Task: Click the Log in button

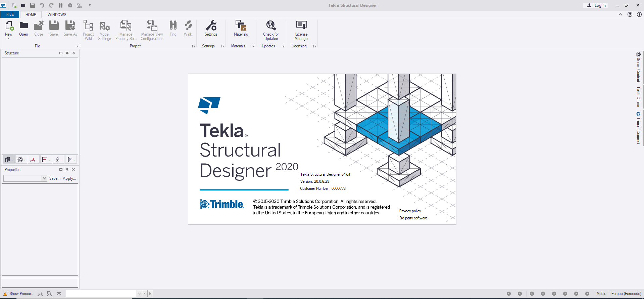Action: click(596, 5)
